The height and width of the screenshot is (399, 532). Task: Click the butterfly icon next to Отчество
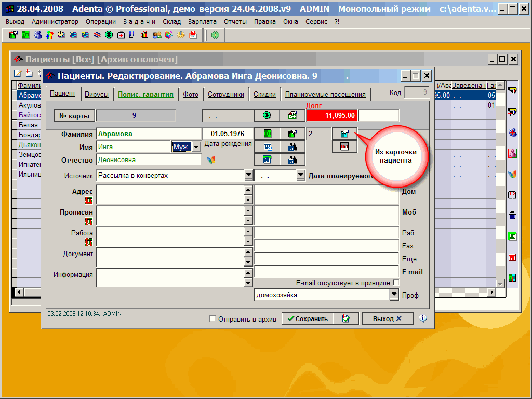tap(211, 160)
